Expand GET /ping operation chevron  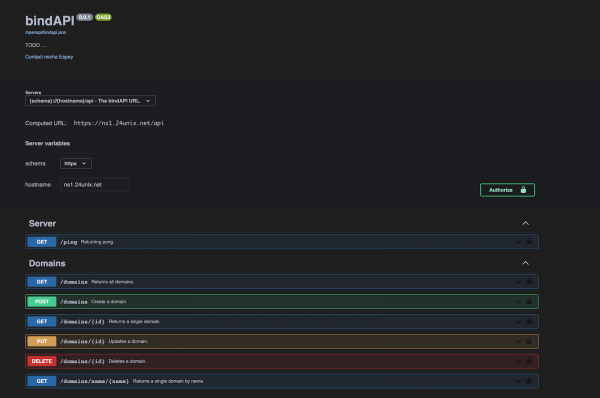pos(518,242)
